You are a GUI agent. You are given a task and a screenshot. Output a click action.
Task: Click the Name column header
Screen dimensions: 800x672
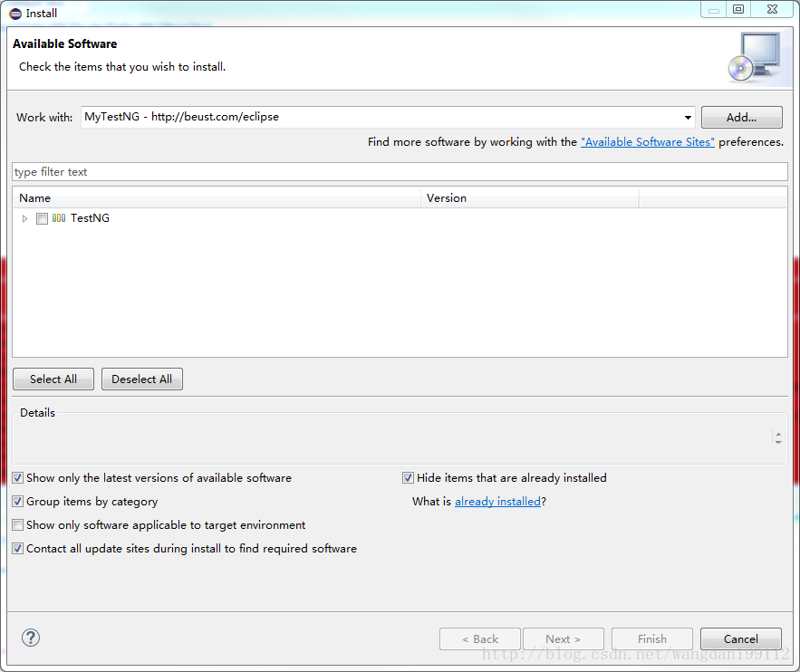click(217, 197)
